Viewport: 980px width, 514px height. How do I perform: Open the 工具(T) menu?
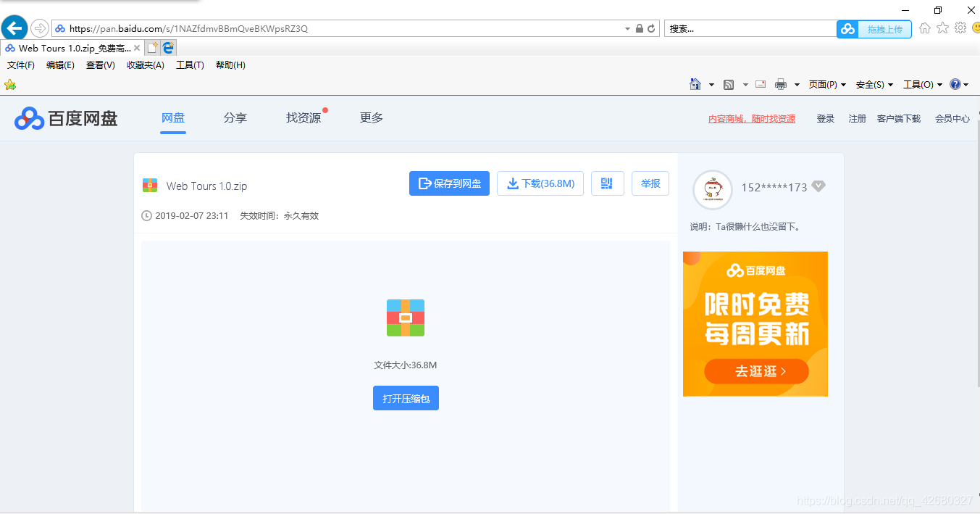pos(190,65)
